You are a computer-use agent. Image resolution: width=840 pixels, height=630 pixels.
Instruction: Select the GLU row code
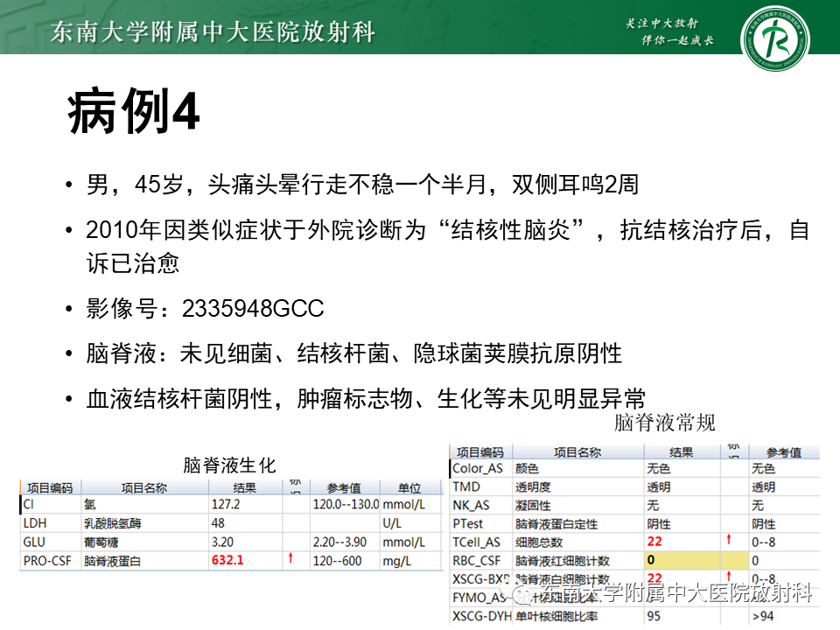(x=34, y=542)
